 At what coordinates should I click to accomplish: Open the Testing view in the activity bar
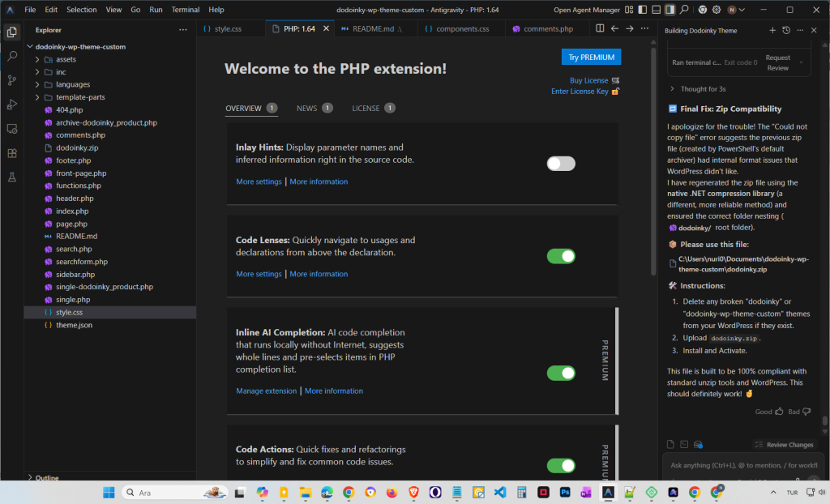click(x=11, y=175)
